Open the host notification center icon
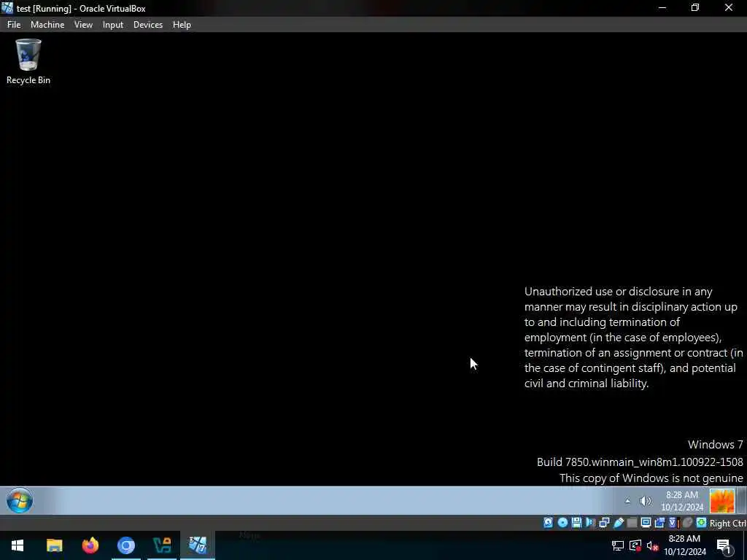The image size is (747, 560). click(724, 545)
